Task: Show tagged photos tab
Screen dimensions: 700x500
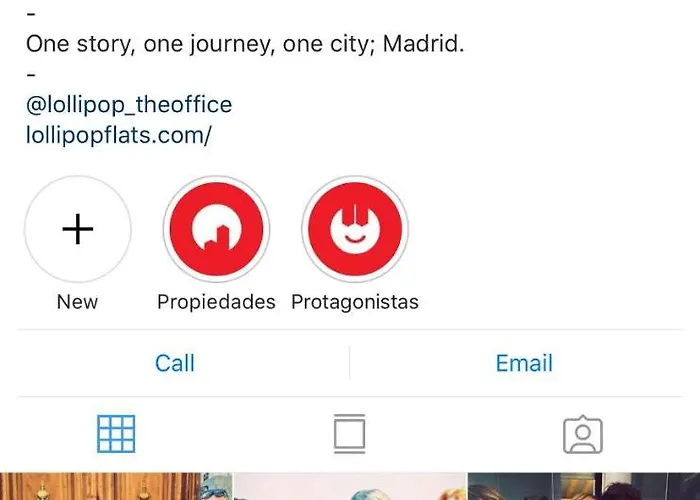Action: coord(583,434)
